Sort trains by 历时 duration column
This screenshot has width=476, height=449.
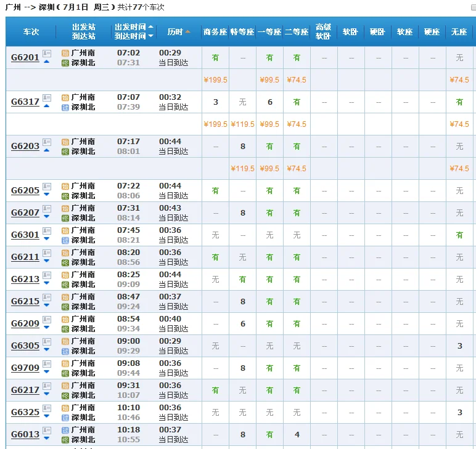click(x=179, y=31)
